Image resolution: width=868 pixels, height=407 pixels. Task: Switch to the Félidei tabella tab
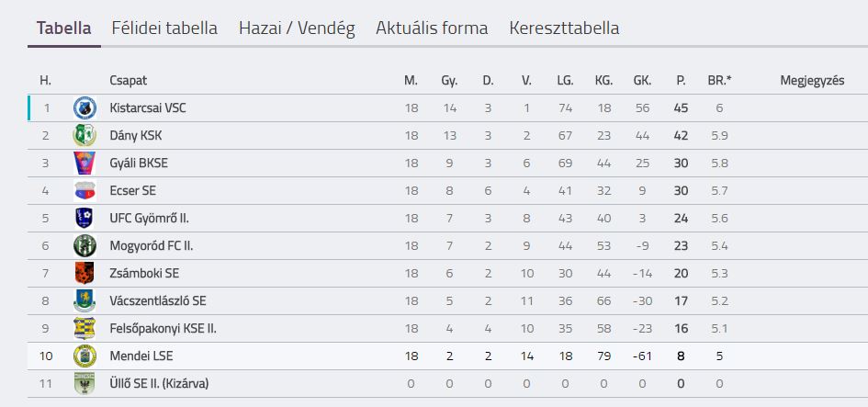pyautogui.click(x=164, y=28)
